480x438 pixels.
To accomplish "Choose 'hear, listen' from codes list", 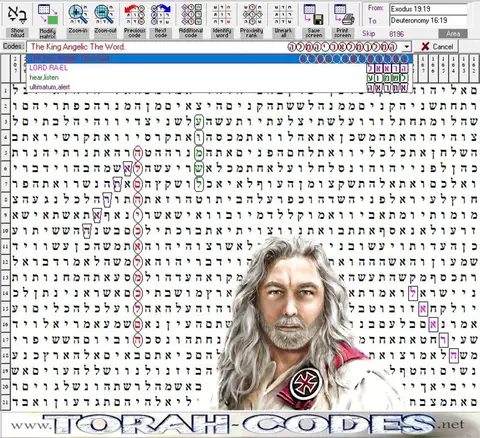I will 219,78.
